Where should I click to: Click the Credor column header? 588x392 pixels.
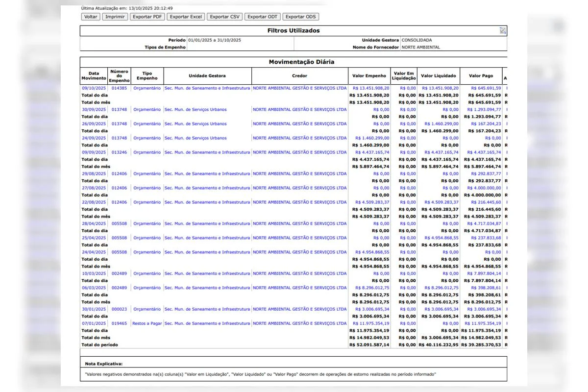click(x=299, y=76)
